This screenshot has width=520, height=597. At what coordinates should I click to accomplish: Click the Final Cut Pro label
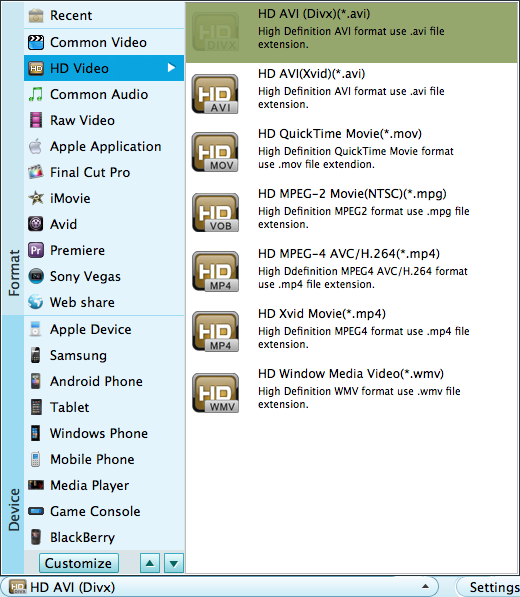coord(90,172)
